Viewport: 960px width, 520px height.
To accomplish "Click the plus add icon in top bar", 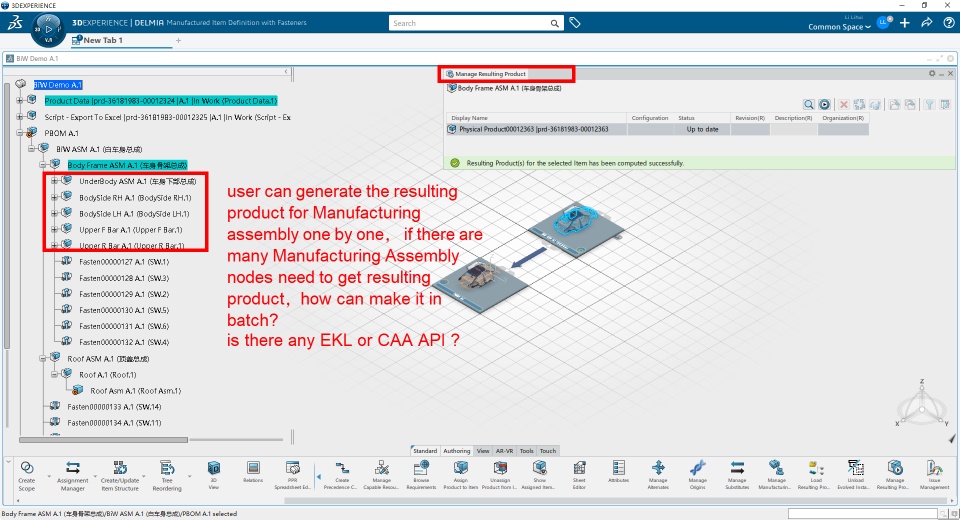I will [905, 23].
